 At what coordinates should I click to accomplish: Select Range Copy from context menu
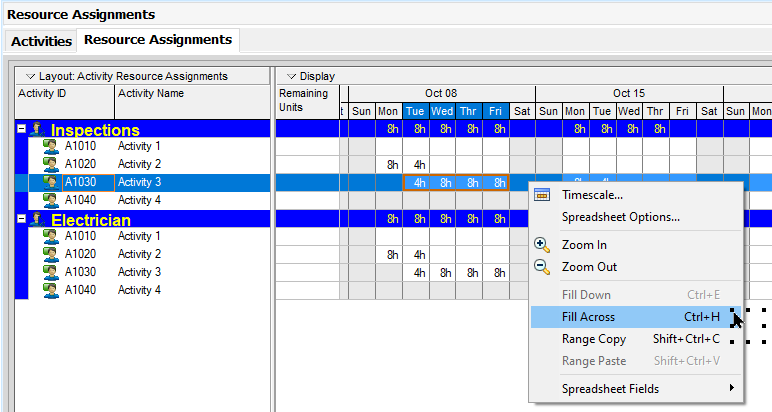[x=594, y=339]
